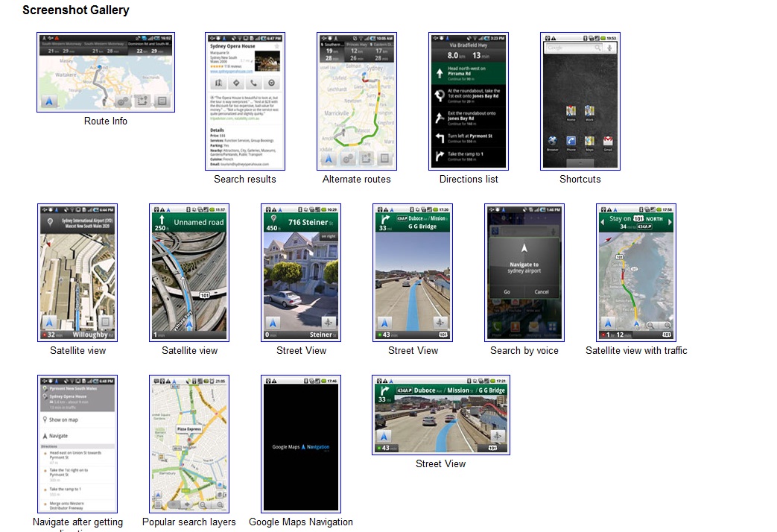
Task: Click the 'Screenshot Gallery' heading
Action: 76,10
